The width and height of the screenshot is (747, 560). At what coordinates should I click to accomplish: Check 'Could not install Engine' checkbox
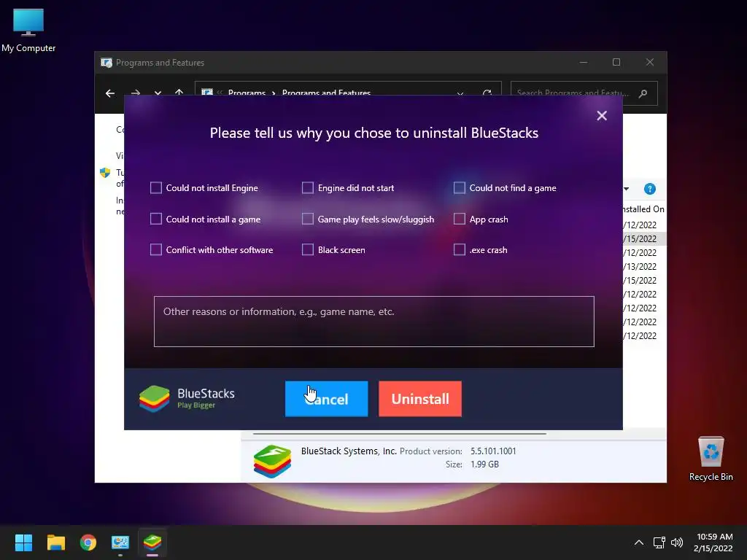[156, 187]
